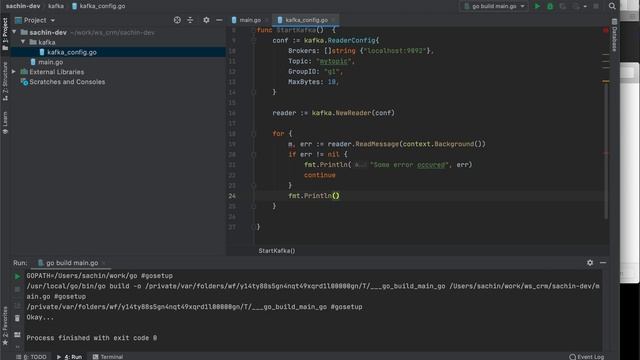This screenshot has height=360, width=640.
Task: Click "Okay..." output line in console
Action: [x=40, y=317]
